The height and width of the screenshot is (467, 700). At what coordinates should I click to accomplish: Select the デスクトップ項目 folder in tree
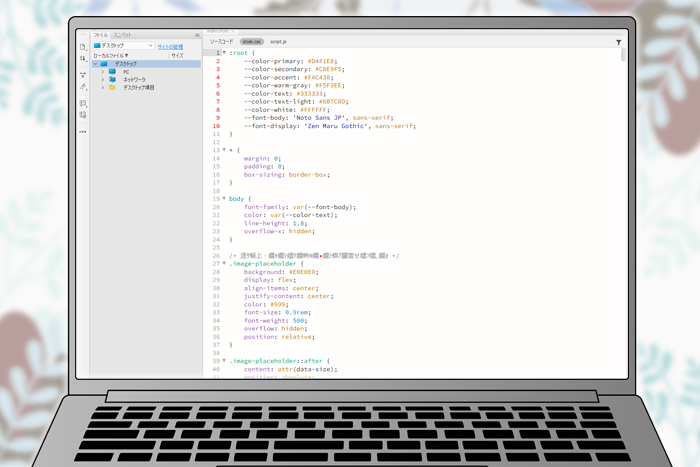click(138, 88)
